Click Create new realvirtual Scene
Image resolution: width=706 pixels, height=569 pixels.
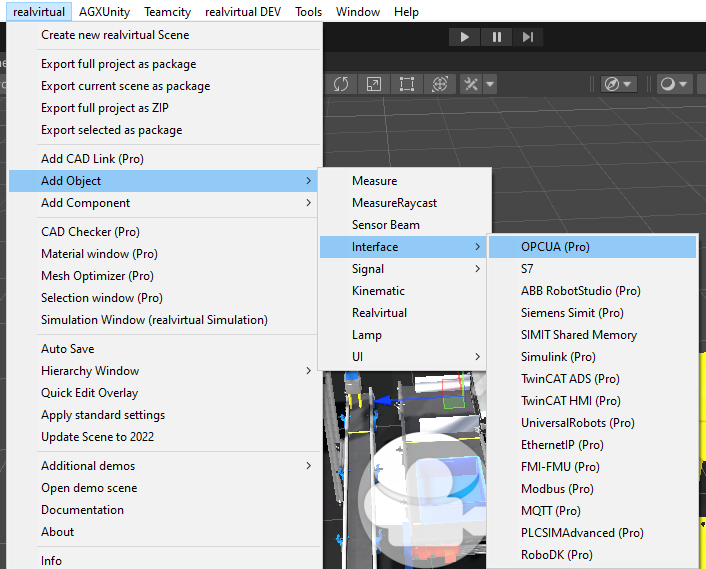tap(115, 35)
